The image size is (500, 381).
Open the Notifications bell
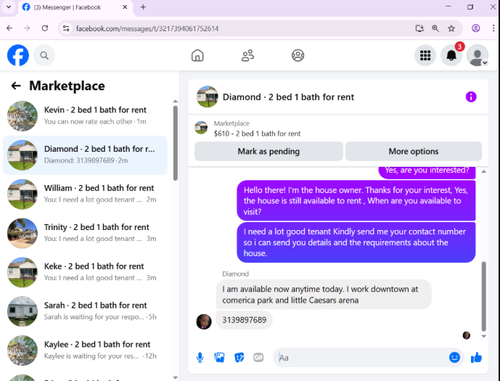(x=451, y=55)
